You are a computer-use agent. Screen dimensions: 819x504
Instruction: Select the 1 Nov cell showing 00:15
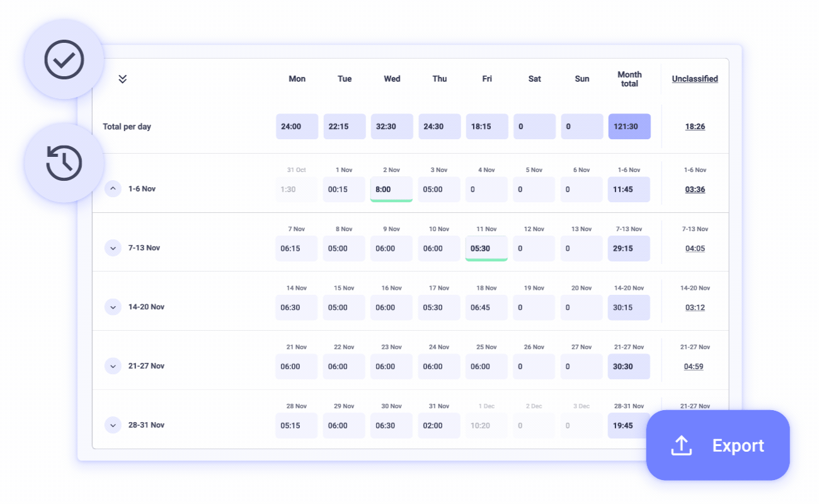tap(344, 190)
